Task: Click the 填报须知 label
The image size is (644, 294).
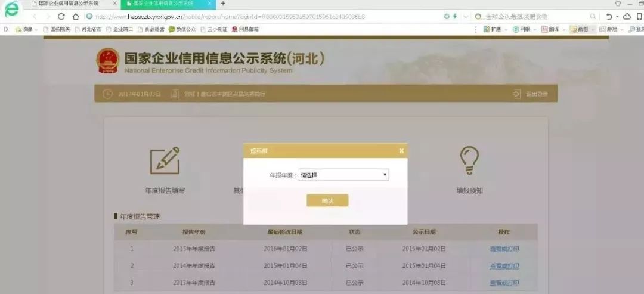Action: click(x=469, y=191)
